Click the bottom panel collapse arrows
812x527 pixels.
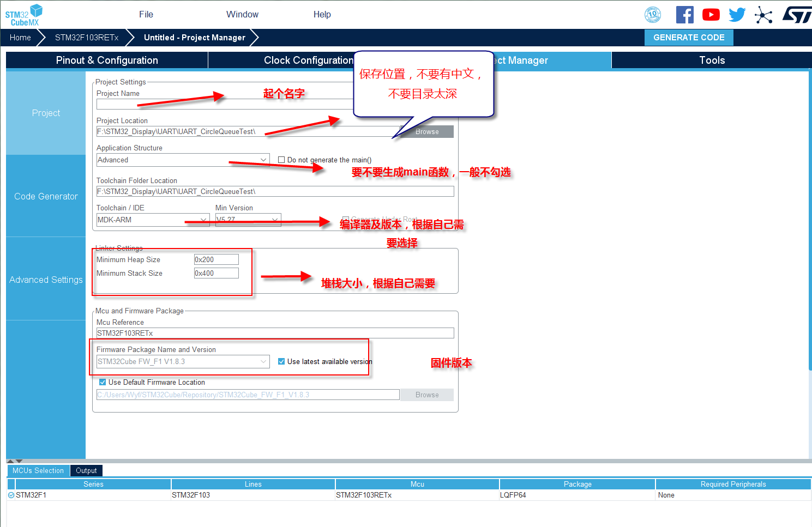pyautogui.click(x=15, y=461)
